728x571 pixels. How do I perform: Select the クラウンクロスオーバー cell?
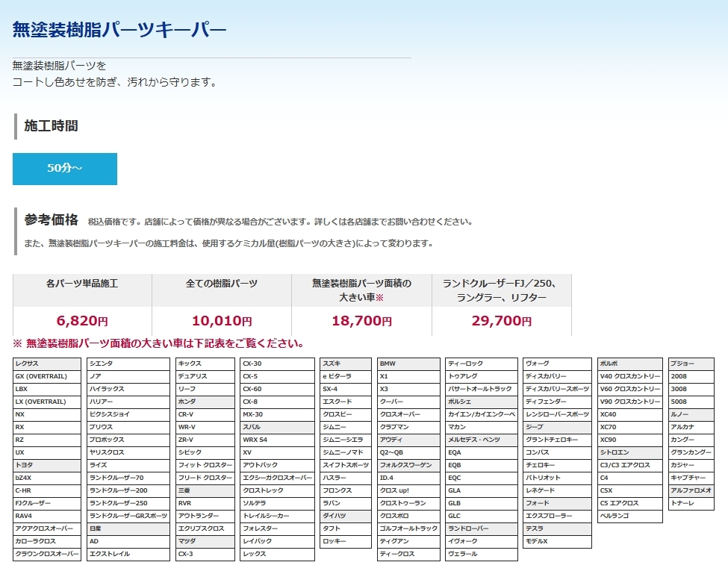[x=47, y=554]
